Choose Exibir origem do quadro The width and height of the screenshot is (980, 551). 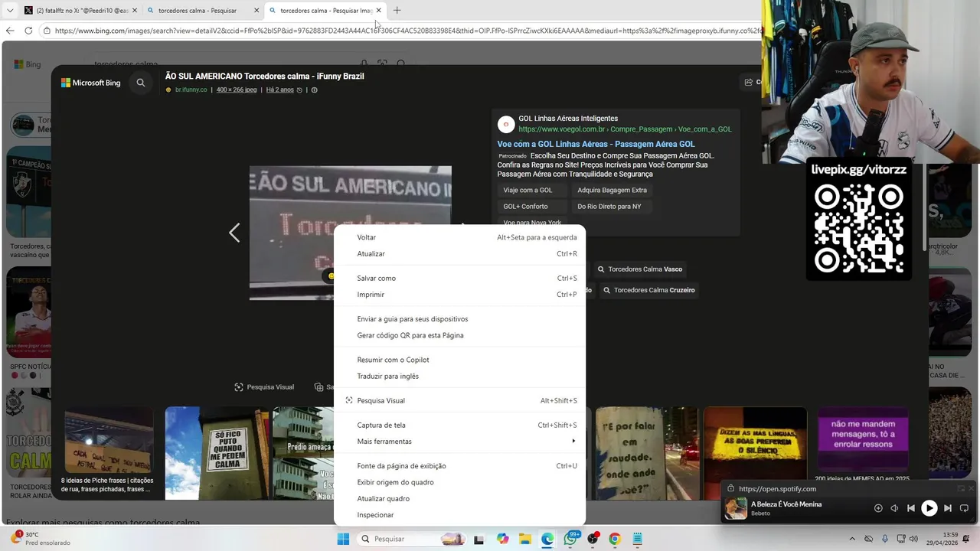tap(459, 482)
